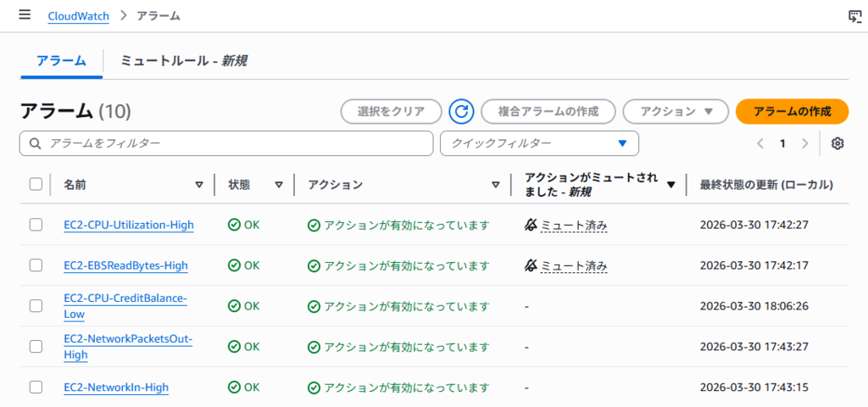Click ミュート済み label for EC2-CPU-Utilization-High
This screenshot has height=407, width=868.
(574, 226)
